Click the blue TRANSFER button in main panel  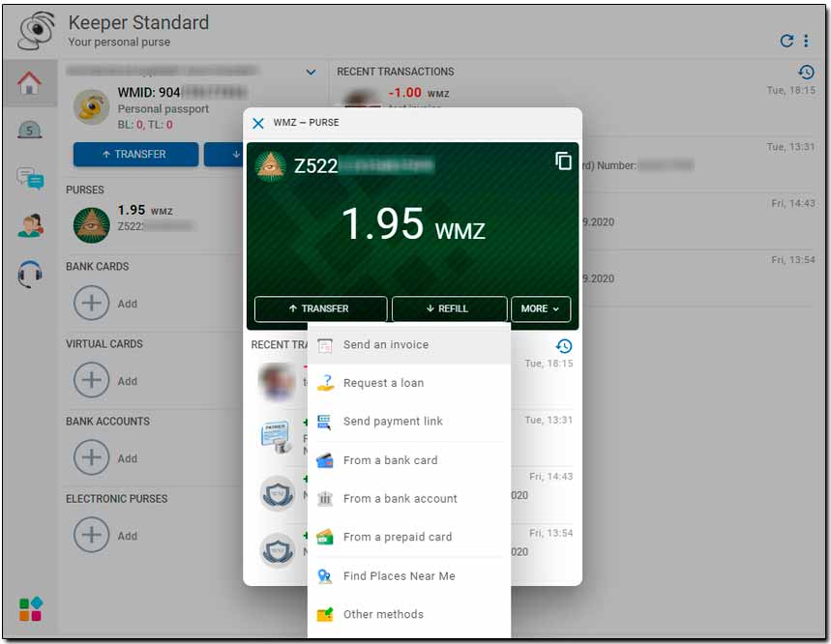click(135, 154)
